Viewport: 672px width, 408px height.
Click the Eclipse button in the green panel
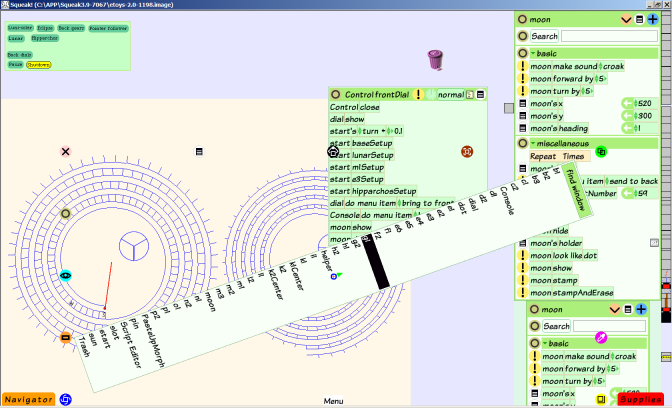click(45, 28)
